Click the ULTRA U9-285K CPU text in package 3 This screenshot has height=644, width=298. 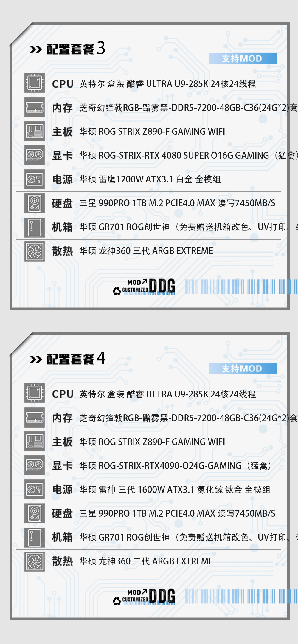[167, 84]
